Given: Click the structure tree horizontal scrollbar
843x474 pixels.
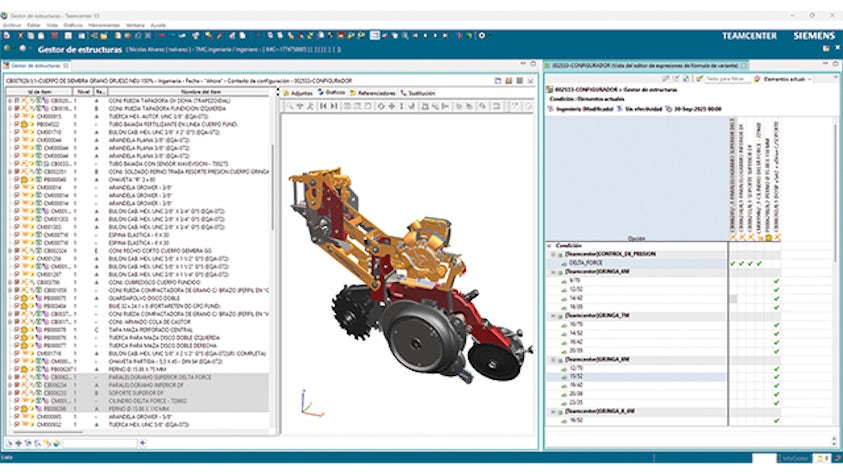Looking at the screenshot, I should pos(46,432).
